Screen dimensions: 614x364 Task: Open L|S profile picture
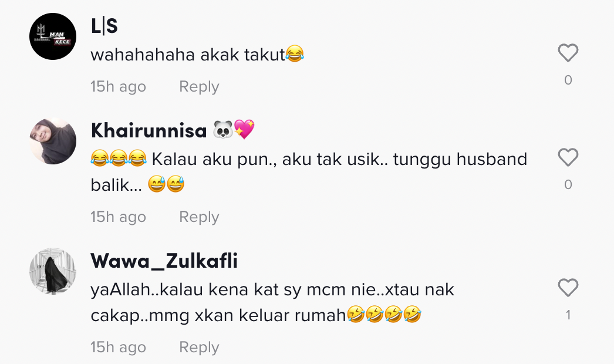(53, 36)
